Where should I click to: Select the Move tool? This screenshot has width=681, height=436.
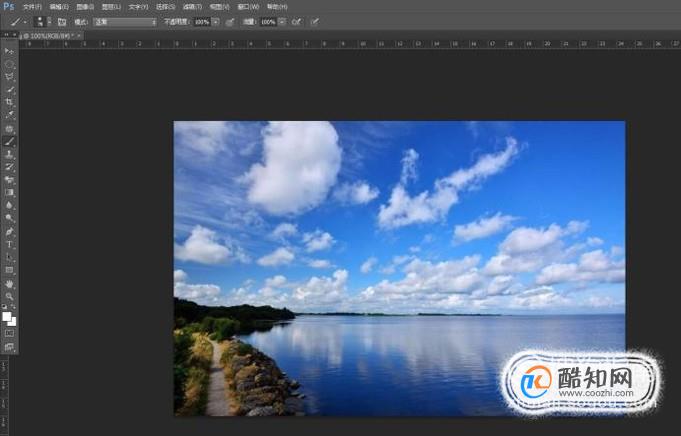pos(9,51)
